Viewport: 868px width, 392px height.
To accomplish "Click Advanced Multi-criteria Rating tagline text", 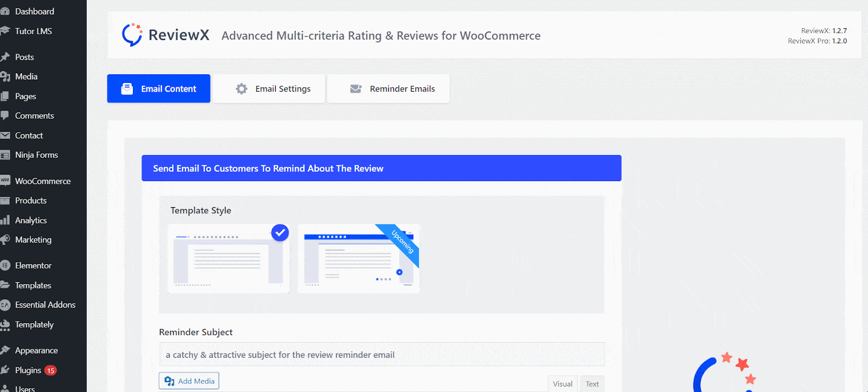I will pos(381,36).
